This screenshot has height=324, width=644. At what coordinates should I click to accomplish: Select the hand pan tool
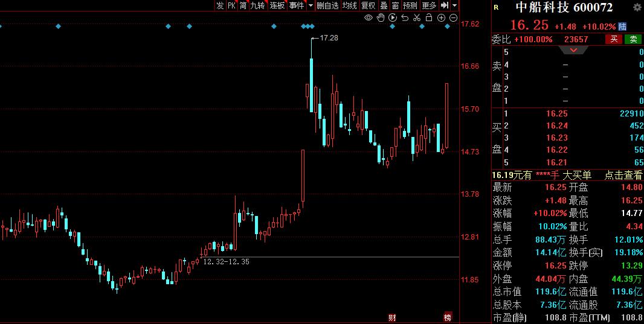tap(381, 18)
